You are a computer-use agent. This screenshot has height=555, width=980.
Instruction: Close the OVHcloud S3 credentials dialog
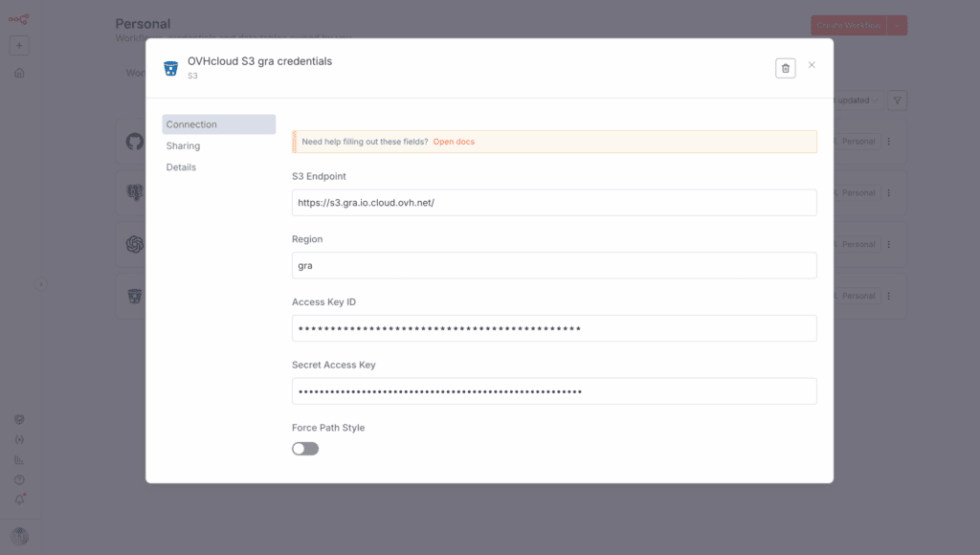click(x=812, y=65)
